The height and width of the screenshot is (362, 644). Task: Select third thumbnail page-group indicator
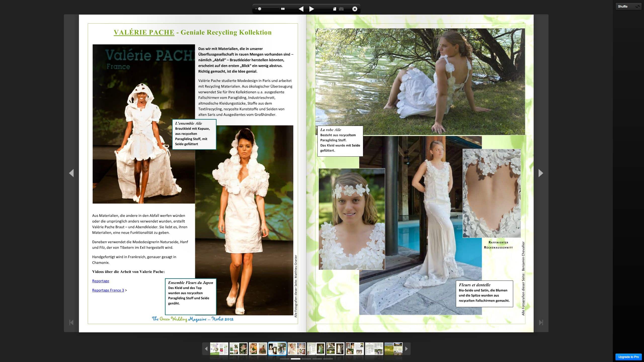pos(306,359)
